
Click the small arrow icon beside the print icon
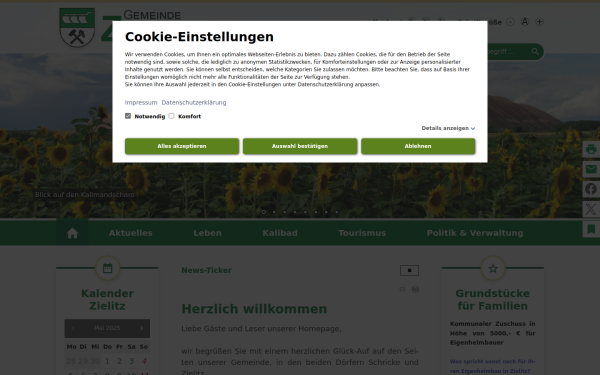pyautogui.click(x=402, y=289)
